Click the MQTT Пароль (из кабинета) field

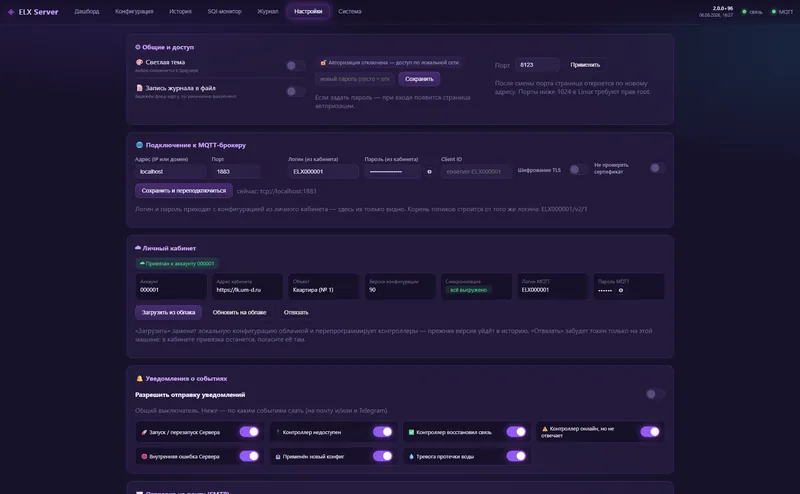pos(392,172)
